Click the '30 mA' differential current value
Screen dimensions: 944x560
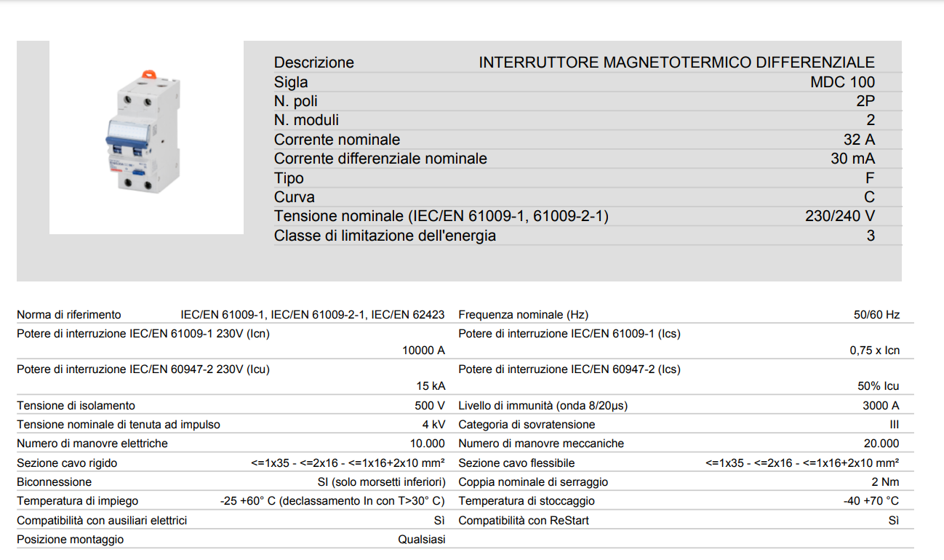(x=852, y=159)
